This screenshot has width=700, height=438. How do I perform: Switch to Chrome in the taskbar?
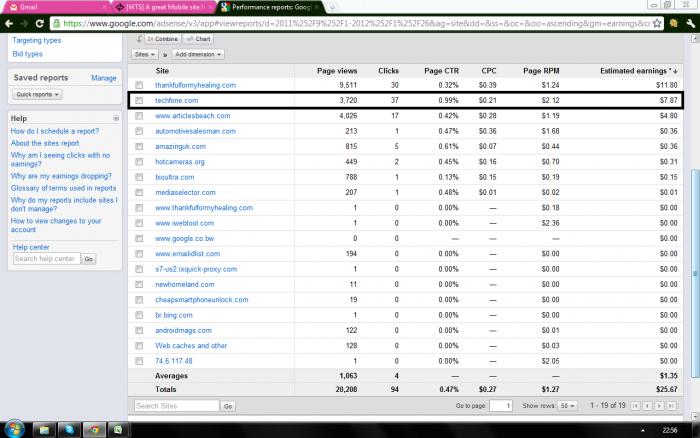[x=94, y=430]
